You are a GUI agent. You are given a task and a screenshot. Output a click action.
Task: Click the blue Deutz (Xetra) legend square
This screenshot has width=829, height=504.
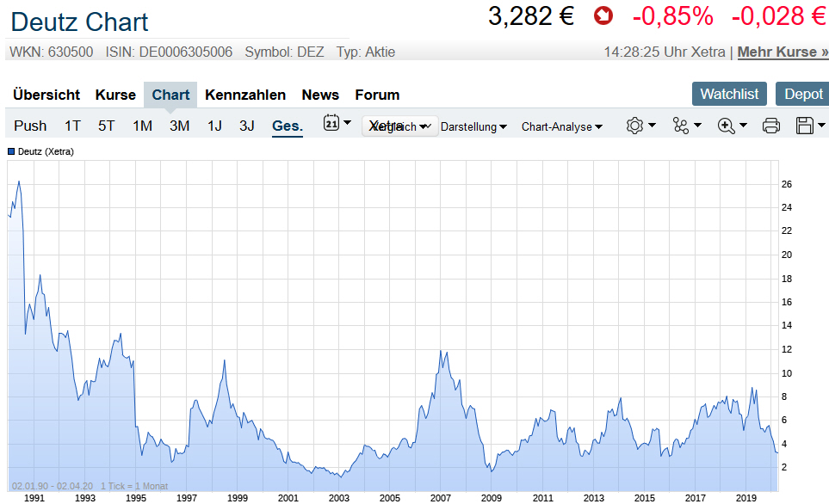click(11, 151)
